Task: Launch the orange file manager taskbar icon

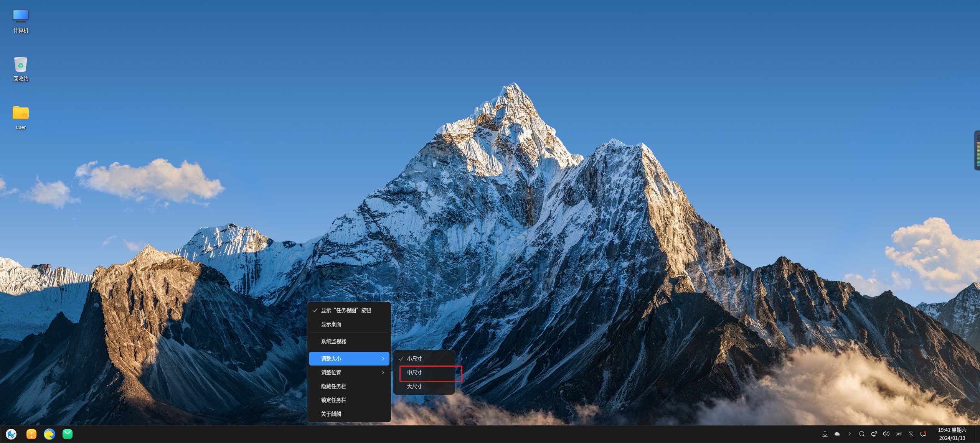Action: point(31,434)
